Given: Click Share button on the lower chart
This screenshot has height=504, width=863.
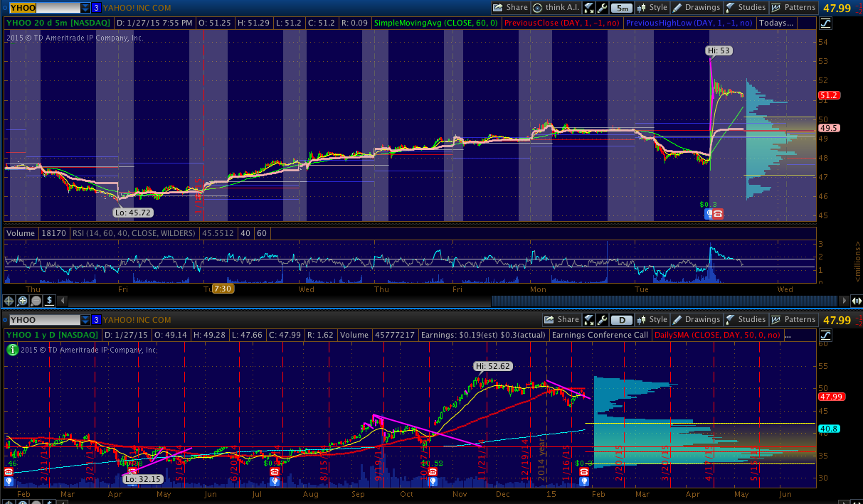Looking at the screenshot, I should tap(562, 320).
